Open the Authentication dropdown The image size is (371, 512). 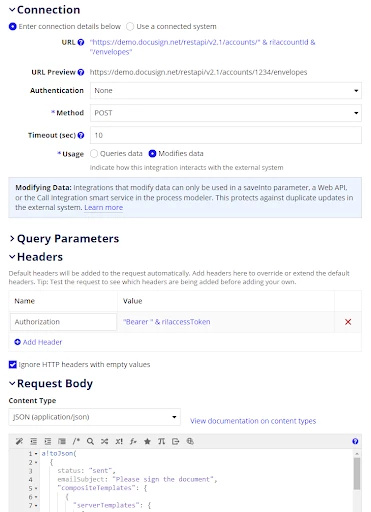(226, 91)
